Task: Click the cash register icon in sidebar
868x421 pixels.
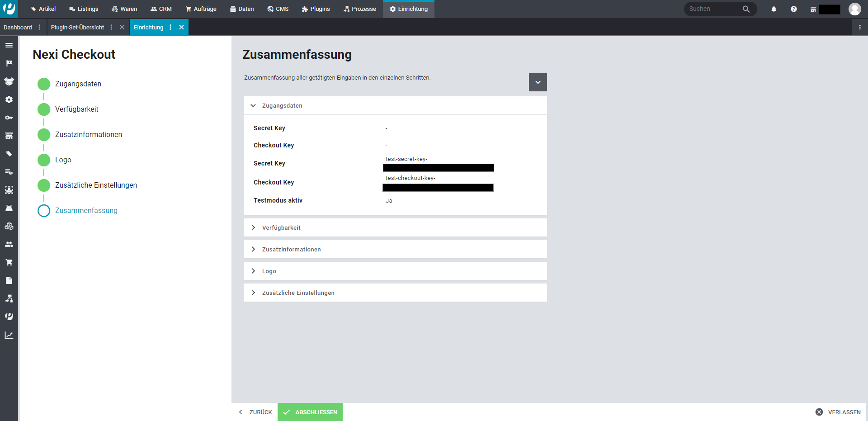Action: pyautogui.click(x=9, y=208)
